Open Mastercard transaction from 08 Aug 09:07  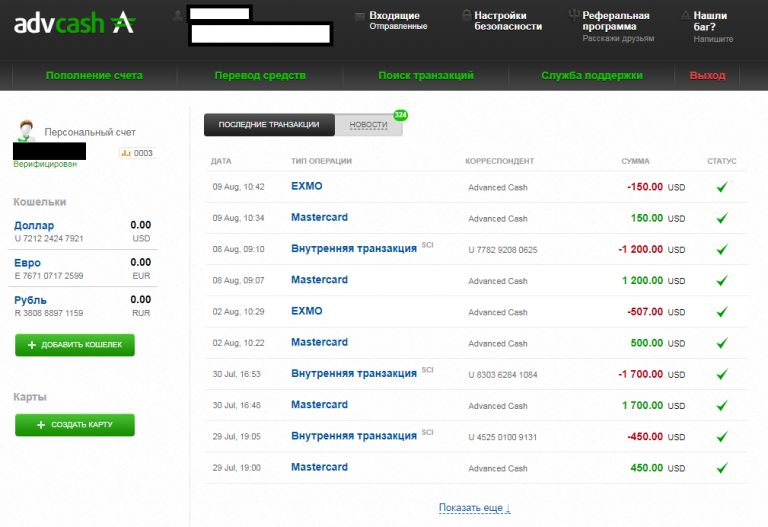tap(319, 280)
